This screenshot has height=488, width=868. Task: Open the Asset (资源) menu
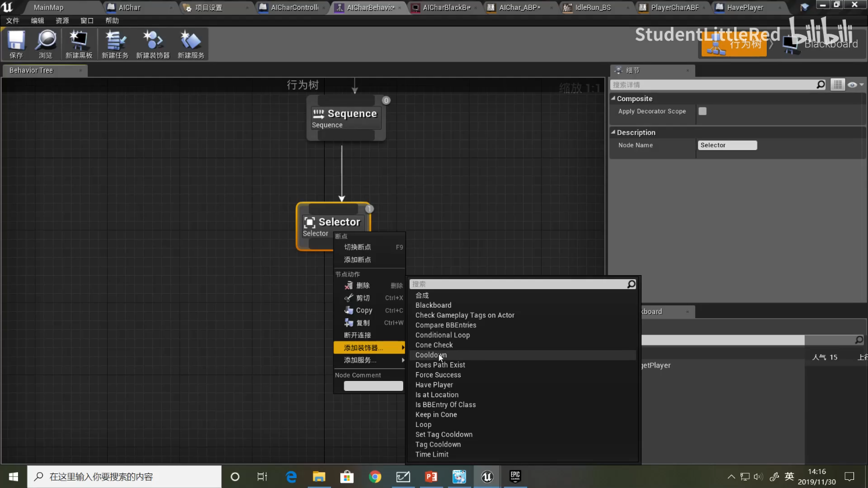[62, 21]
